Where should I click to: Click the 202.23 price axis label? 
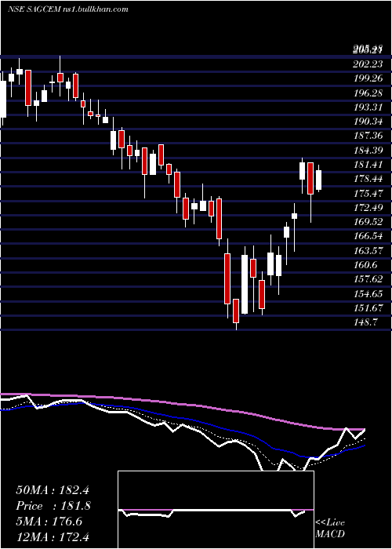pyautogui.click(x=368, y=64)
